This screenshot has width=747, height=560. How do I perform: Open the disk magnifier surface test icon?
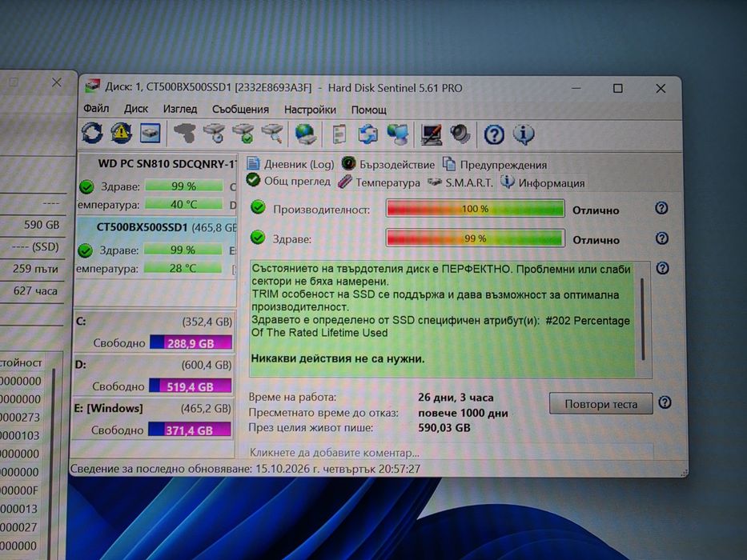pos(272,134)
